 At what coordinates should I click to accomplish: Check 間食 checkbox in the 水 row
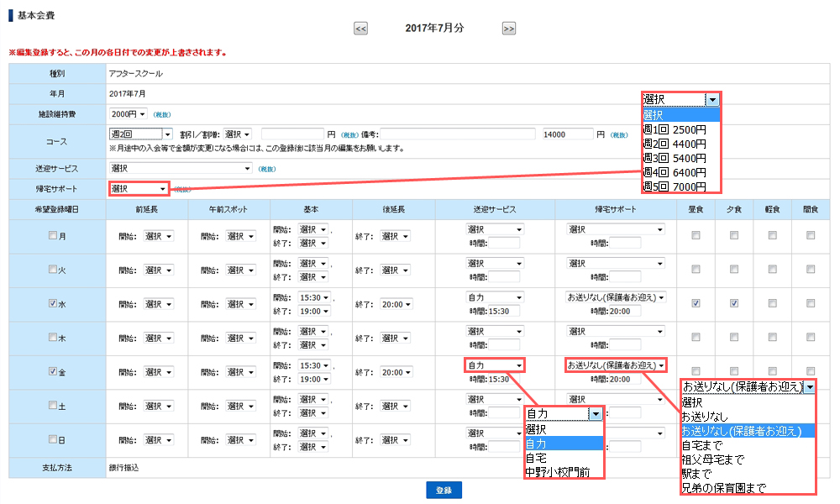(811, 303)
